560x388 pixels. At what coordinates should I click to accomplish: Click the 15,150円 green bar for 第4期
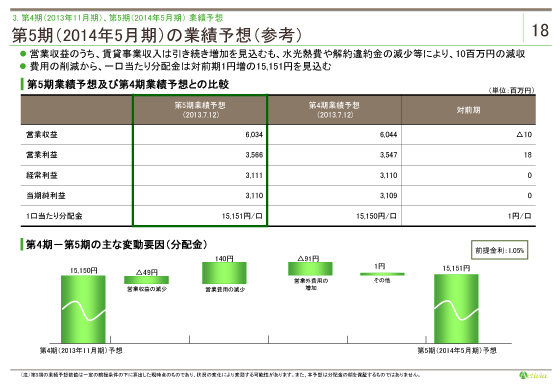(x=83, y=309)
